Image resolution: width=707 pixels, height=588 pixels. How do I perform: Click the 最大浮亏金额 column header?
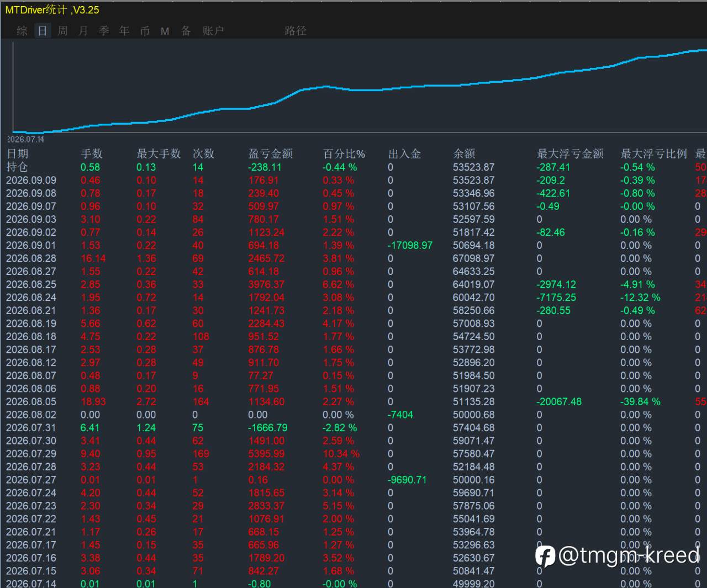[570, 153]
